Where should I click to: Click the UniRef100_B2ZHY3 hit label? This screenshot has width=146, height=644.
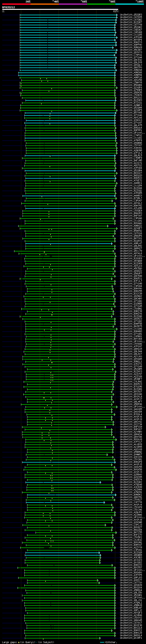131,371
